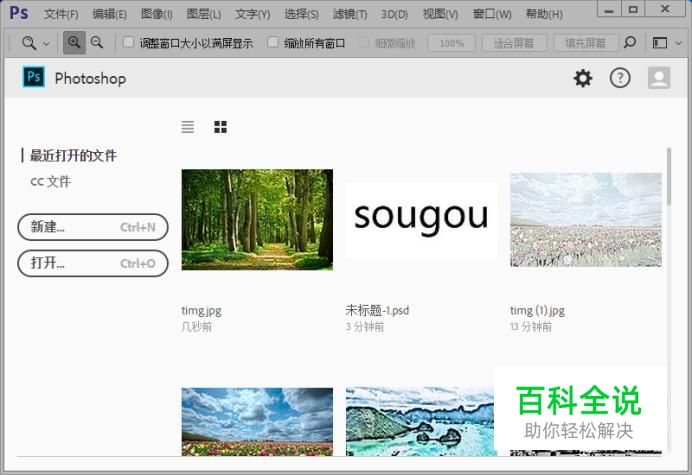
Task: Click the file name timg (1).jpg
Action: (538, 311)
